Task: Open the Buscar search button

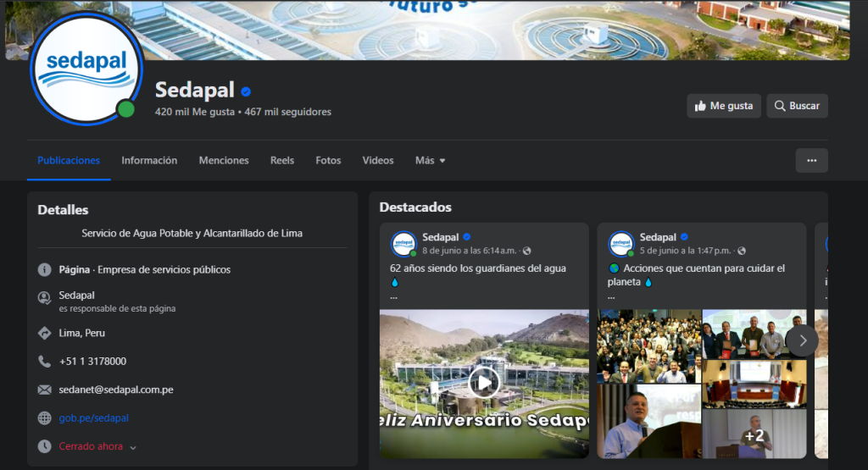Action: 797,106
